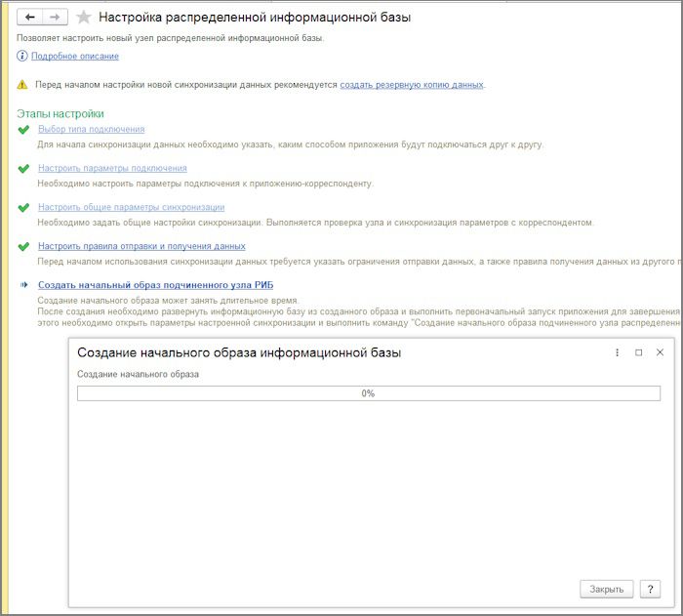Open the Подробное описание link
Image resolution: width=683 pixels, height=616 pixels.
pos(75,56)
